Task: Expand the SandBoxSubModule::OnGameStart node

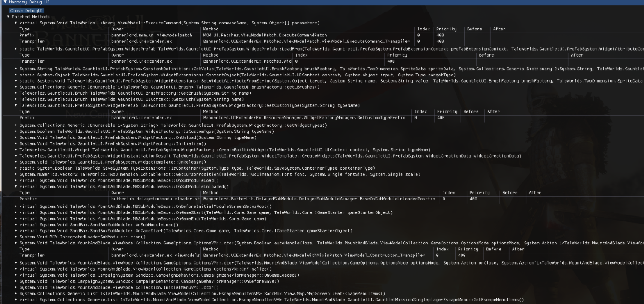Action: click(x=16, y=231)
